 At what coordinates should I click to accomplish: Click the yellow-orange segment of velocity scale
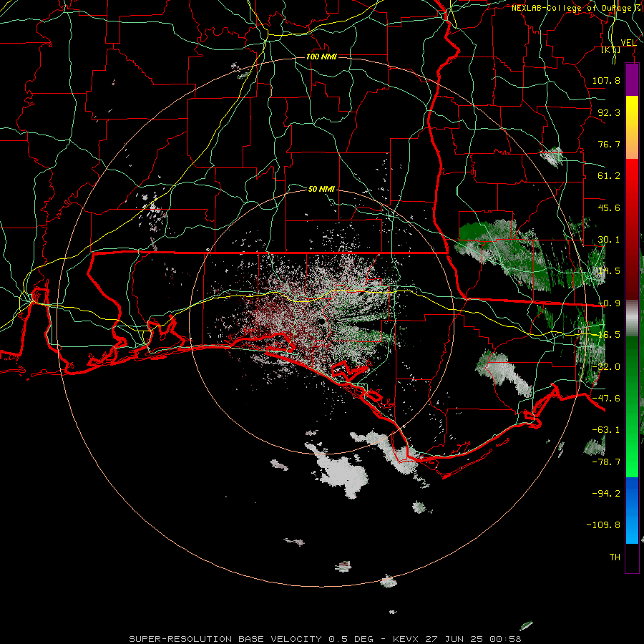pos(632,127)
